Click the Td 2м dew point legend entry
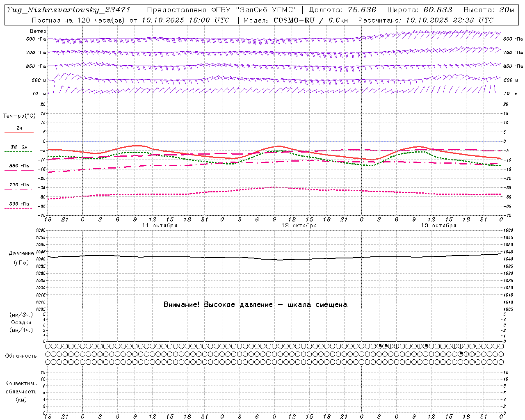 [x=19, y=147]
